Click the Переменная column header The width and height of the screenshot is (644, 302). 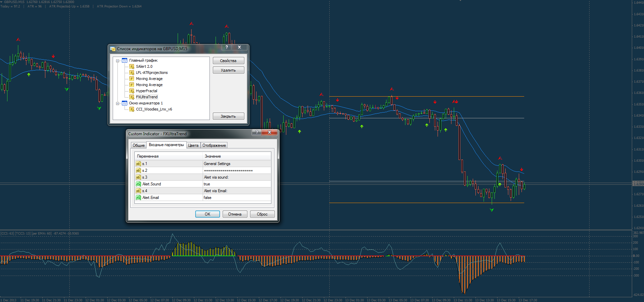coord(169,156)
